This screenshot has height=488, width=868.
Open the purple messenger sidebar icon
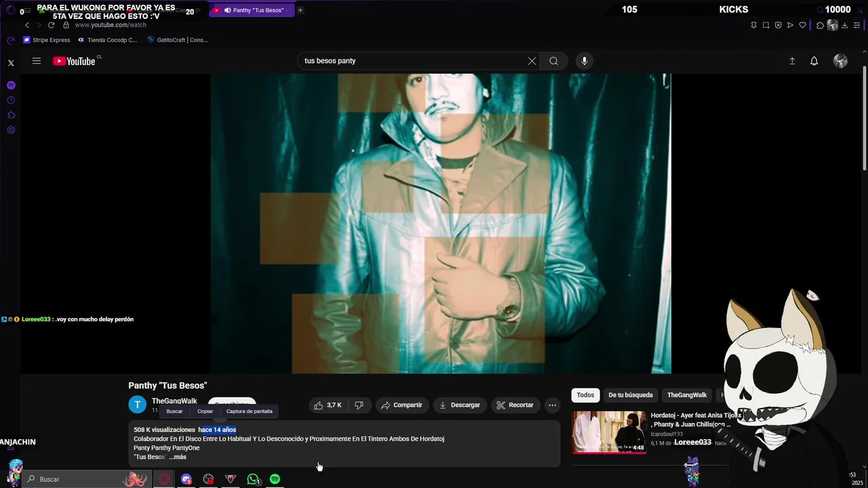(11, 85)
